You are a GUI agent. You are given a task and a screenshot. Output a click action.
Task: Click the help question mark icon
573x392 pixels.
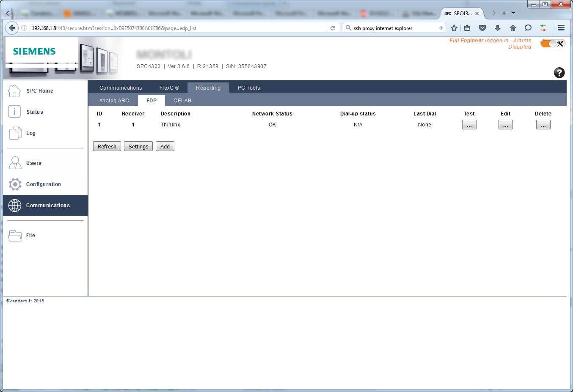click(559, 73)
